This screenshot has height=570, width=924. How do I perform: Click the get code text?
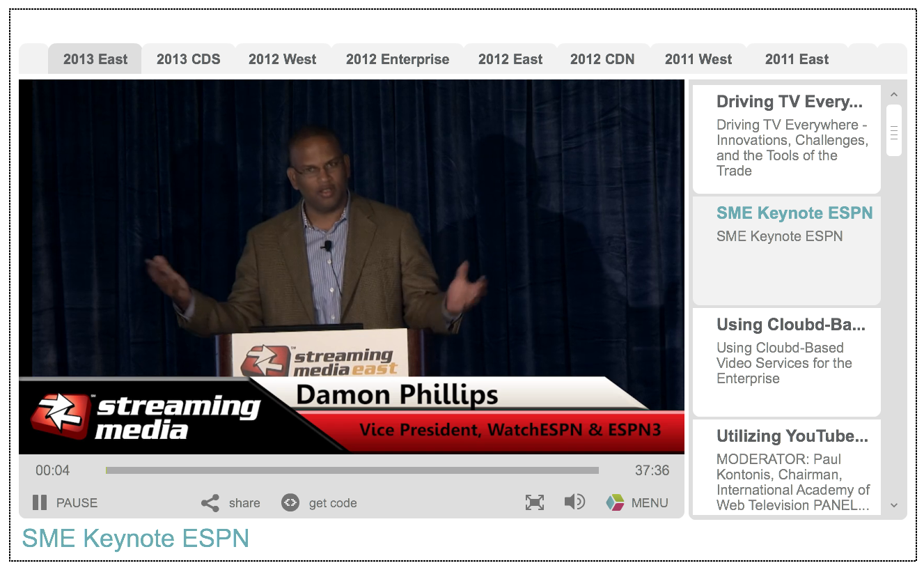coord(333,503)
